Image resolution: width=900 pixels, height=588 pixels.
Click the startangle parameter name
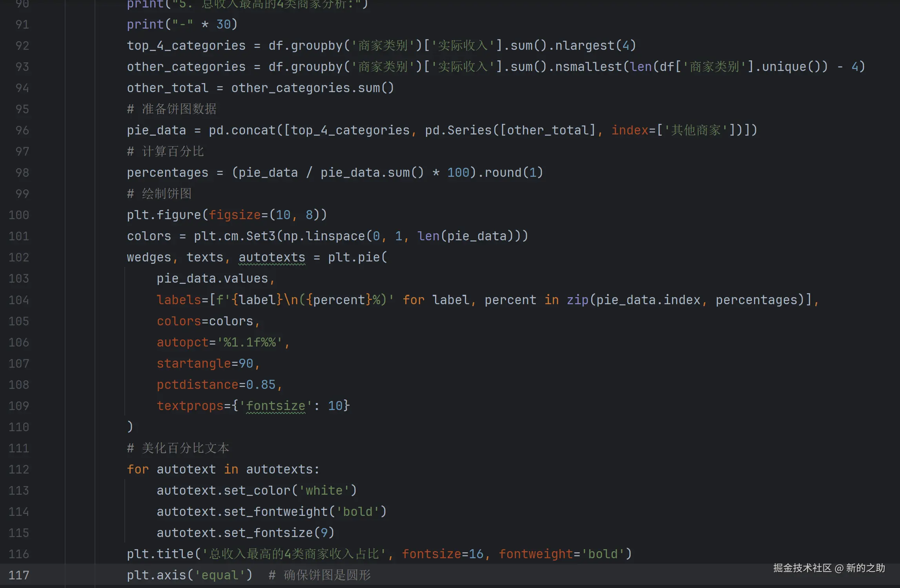194,363
